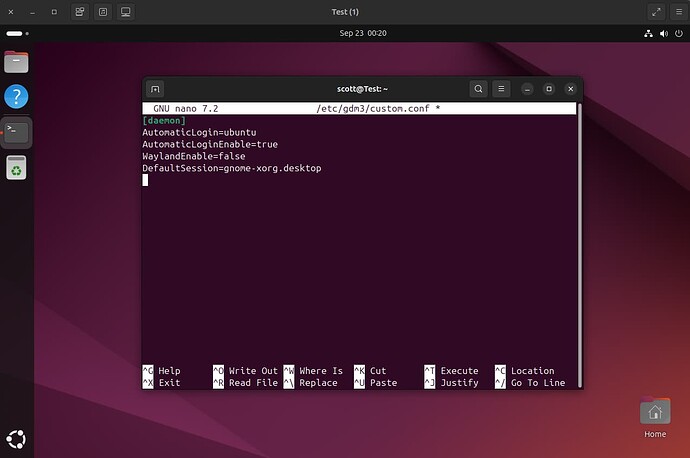The image size is (690, 458).
Task: Maximize the terminal window
Action: pyautogui.click(x=549, y=89)
